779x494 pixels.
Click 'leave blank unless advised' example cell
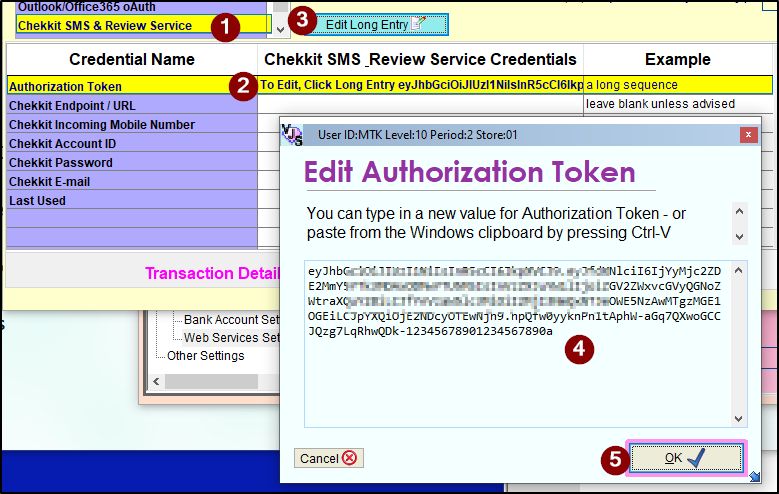[678, 104]
